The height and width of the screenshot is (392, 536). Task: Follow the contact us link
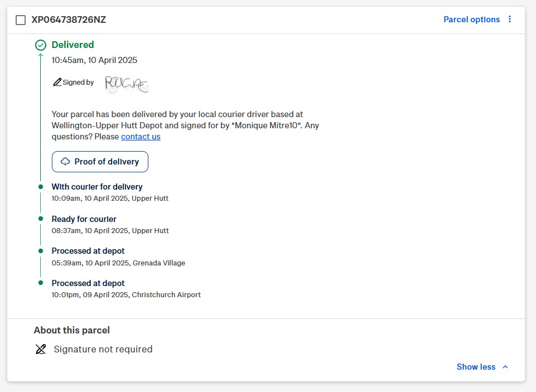(141, 137)
